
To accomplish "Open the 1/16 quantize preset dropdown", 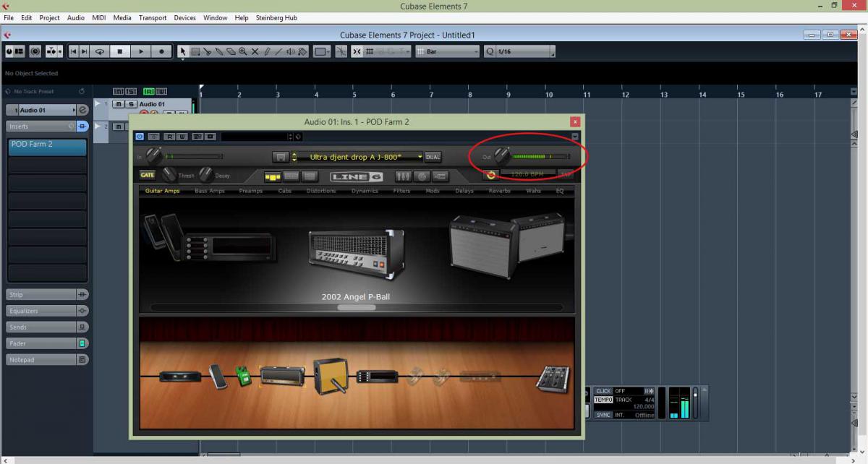I will [553, 52].
